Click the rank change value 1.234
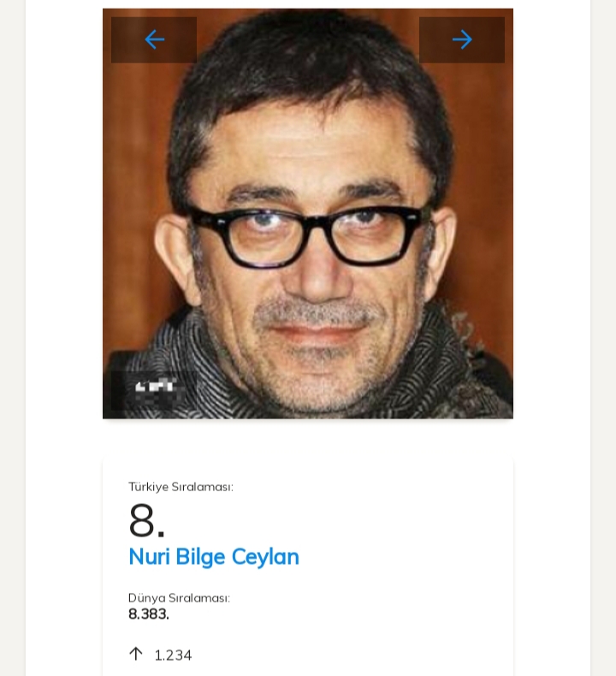The image size is (616, 676). point(173,655)
